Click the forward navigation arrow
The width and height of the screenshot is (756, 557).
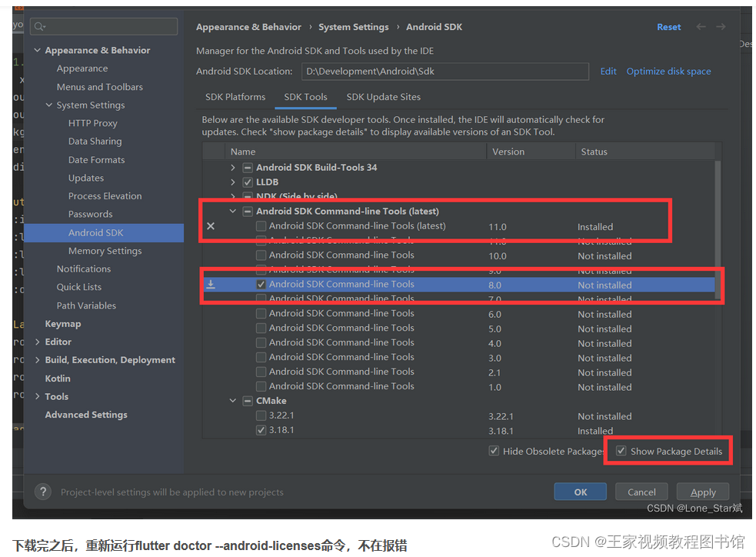[x=721, y=26]
